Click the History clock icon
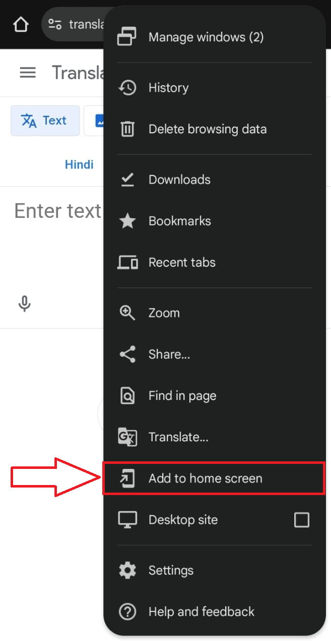This screenshot has width=331, height=644. 127,88
